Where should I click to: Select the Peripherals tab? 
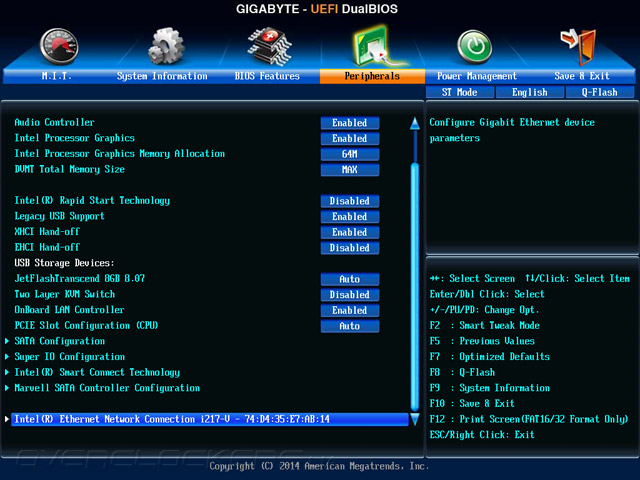[x=372, y=76]
